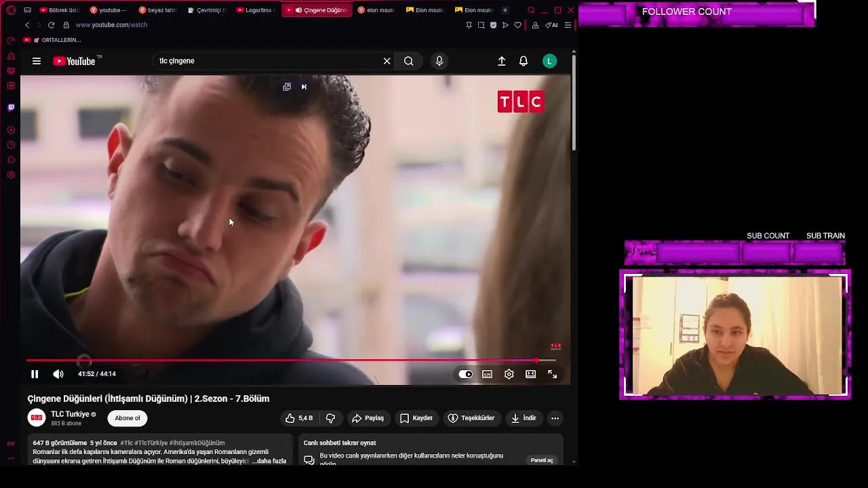
Task: Open the TLC Turkiye channel name link
Action: tap(70, 414)
